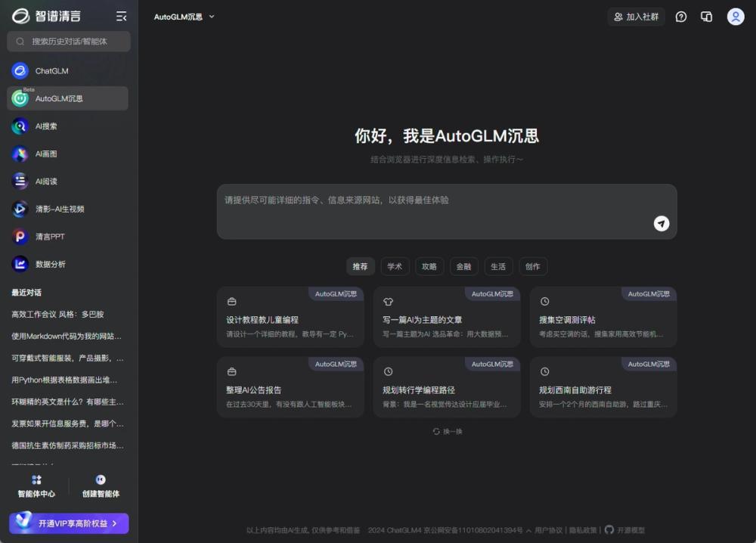This screenshot has width=756, height=543.
Task: Click the 创建智能体 icon
Action: pos(101,479)
